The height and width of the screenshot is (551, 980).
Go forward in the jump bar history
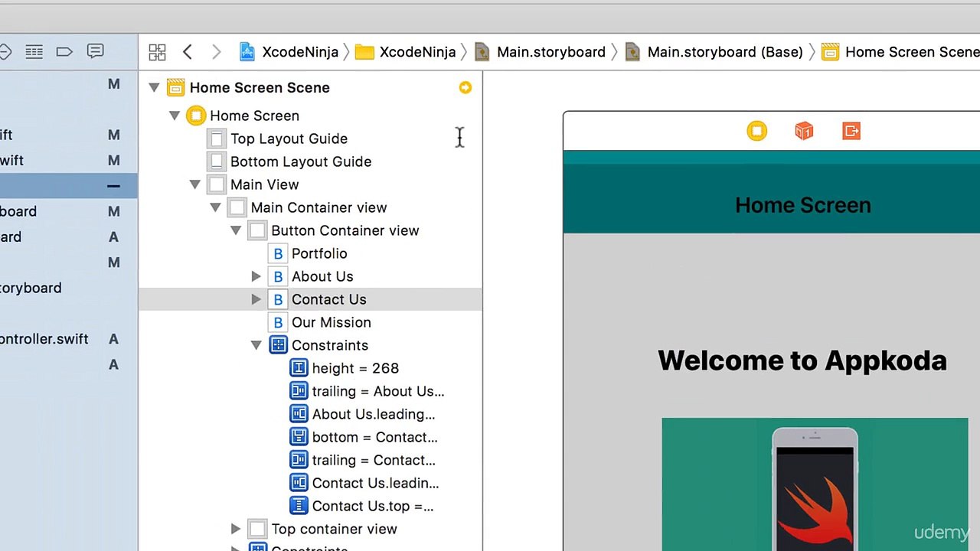[x=217, y=52]
